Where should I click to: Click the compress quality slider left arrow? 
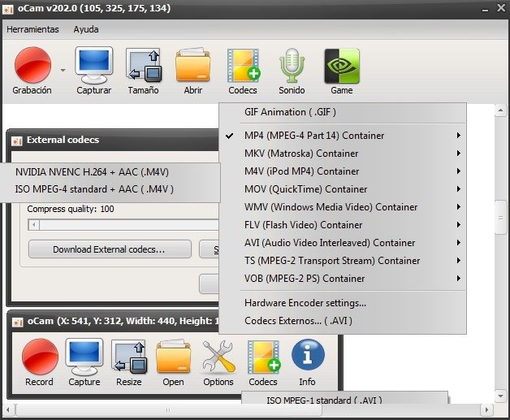point(34,225)
